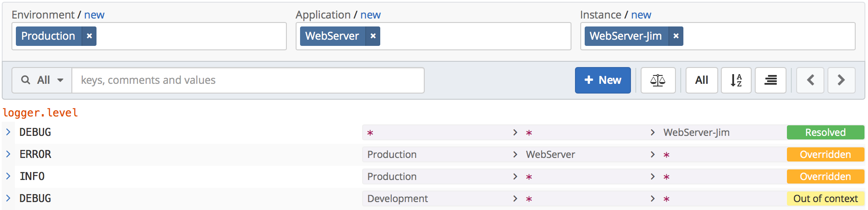Select the WebServer-Jim instance tag

(x=626, y=36)
